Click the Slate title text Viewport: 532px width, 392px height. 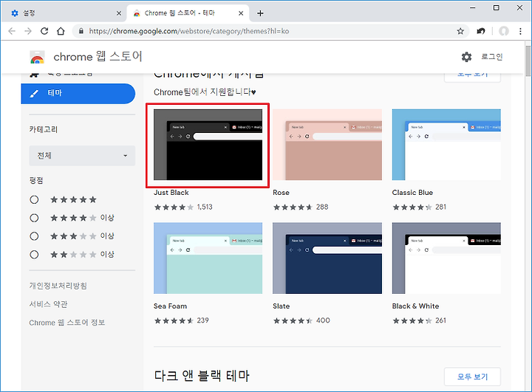(x=282, y=306)
